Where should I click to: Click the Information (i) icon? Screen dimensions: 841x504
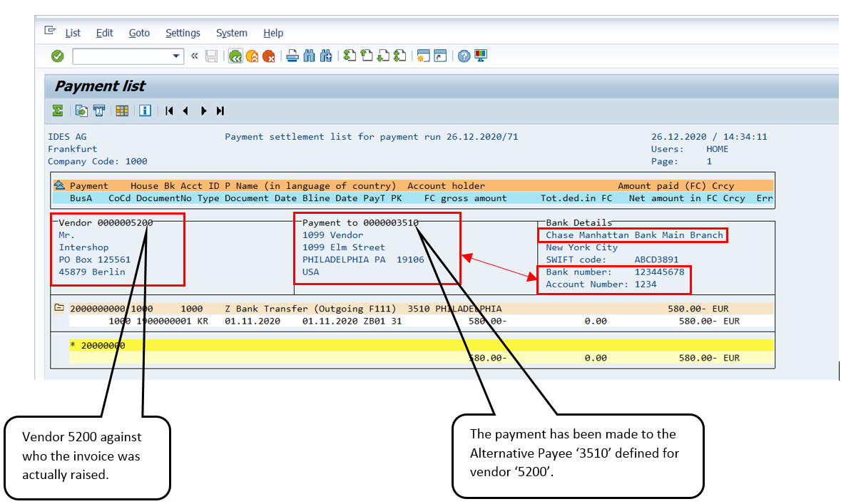145,110
